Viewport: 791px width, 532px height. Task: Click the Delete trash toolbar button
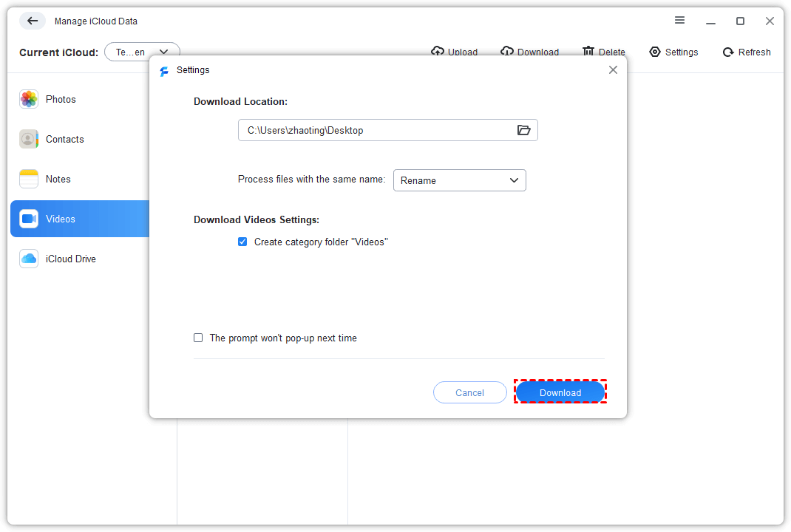coord(603,52)
